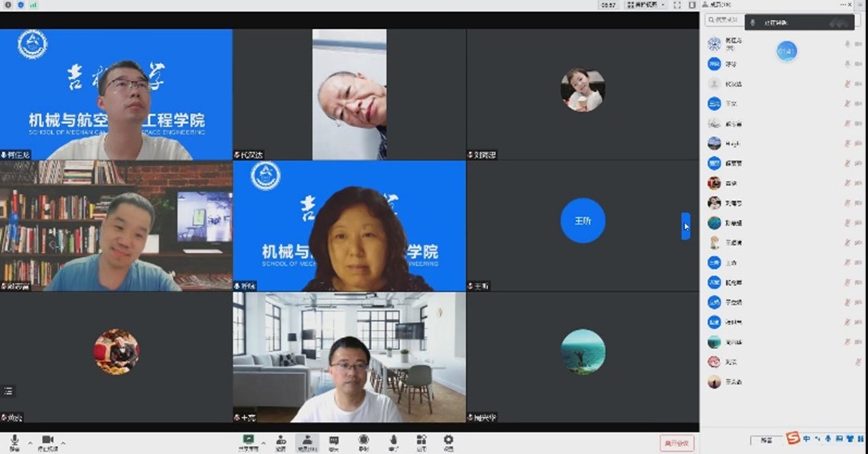Screen dimensions: 868x454
Task: Open the invite participants icon
Action: click(x=281, y=440)
